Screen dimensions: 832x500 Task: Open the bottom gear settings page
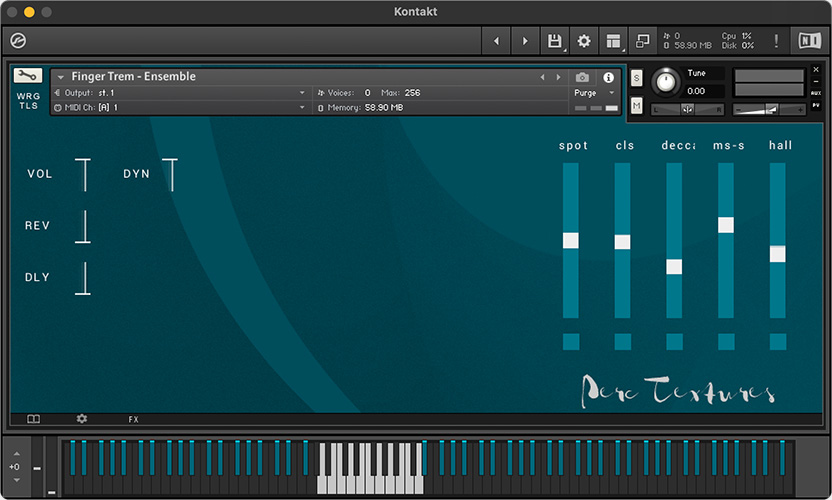click(x=82, y=419)
